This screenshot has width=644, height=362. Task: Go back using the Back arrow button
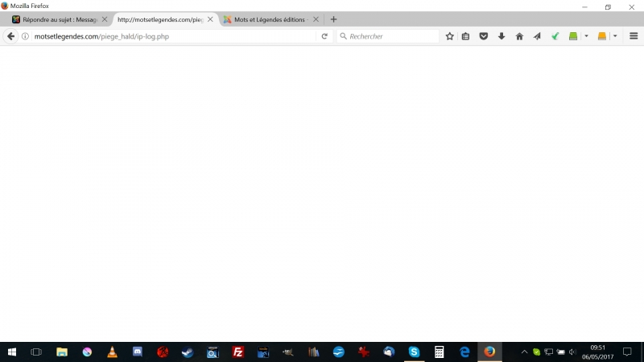[x=11, y=36]
